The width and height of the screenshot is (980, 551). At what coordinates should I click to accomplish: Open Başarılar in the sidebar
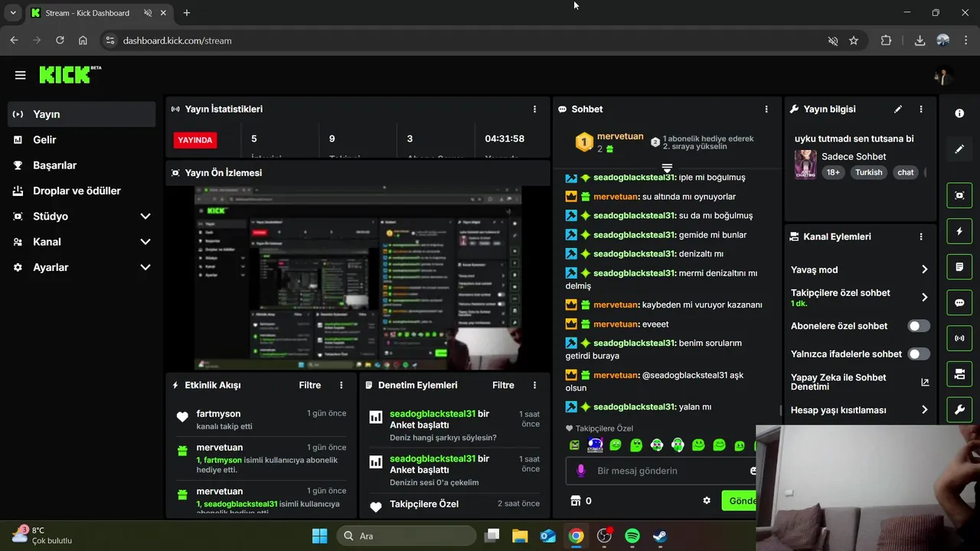coord(82,165)
